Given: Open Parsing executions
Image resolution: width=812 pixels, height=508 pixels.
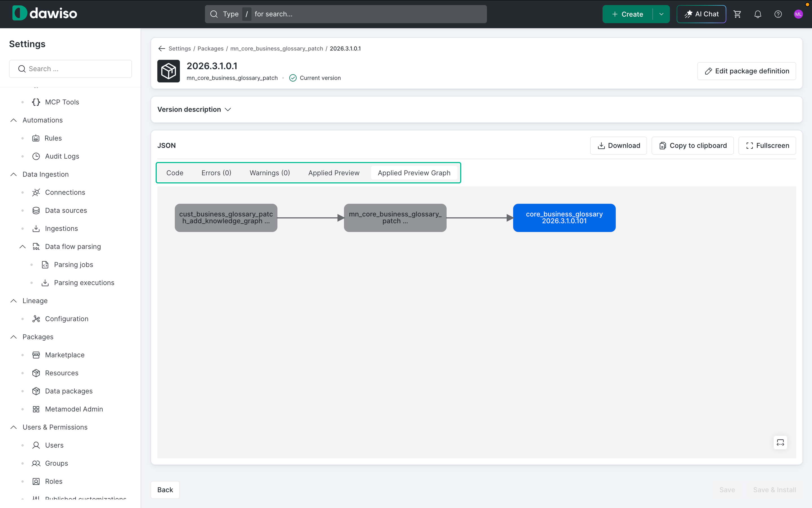Looking at the screenshot, I should 84,283.
